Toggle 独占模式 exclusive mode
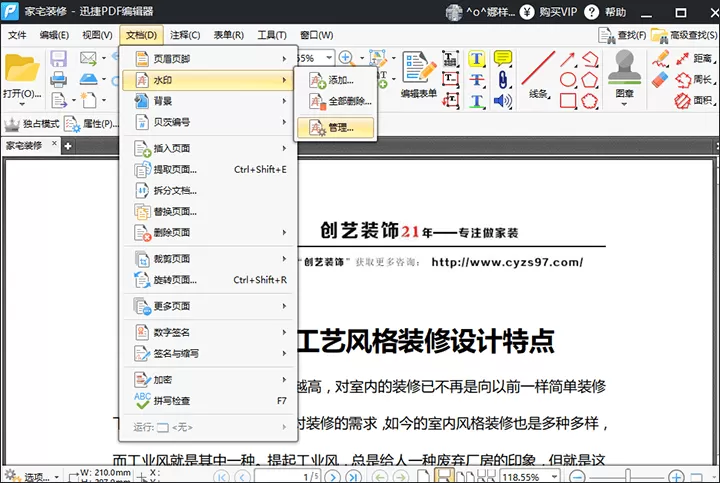Image resolution: width=720 pixels, height=483 pixels. [x=32, y=124]
